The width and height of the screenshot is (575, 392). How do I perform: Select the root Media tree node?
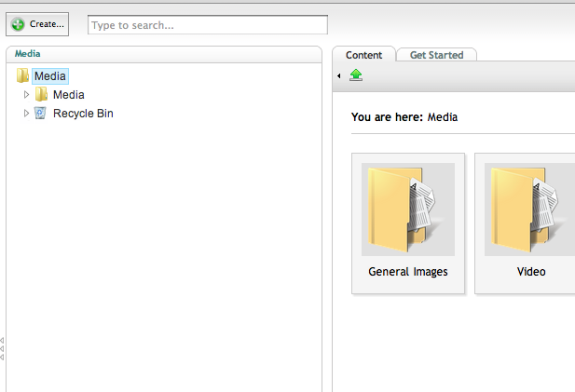click(x=50, y=76)
